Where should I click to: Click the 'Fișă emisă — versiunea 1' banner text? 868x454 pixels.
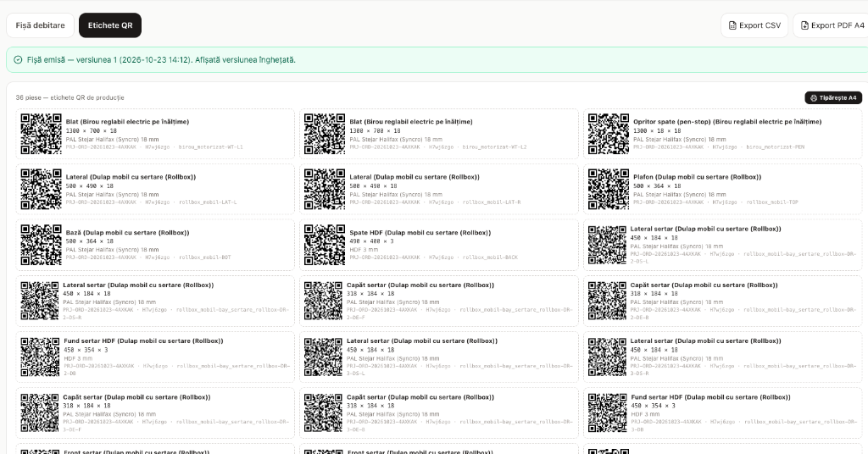click(161, 60)
